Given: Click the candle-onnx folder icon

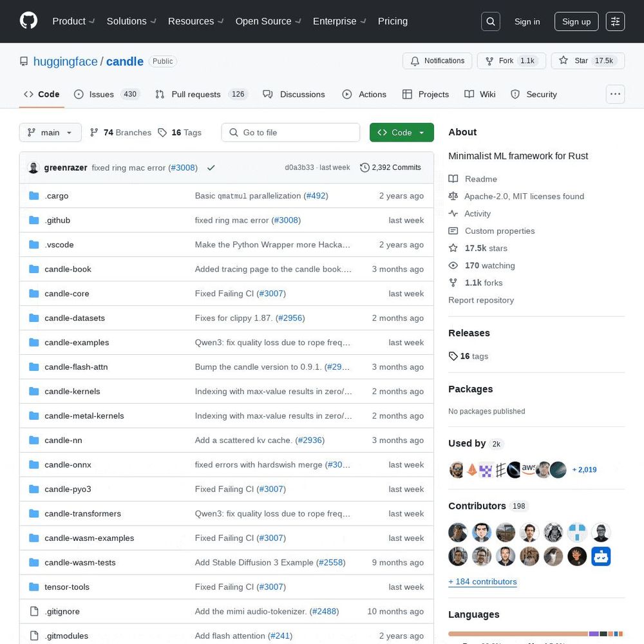Looking at the screenshot, I should click(x=34, y=464).
